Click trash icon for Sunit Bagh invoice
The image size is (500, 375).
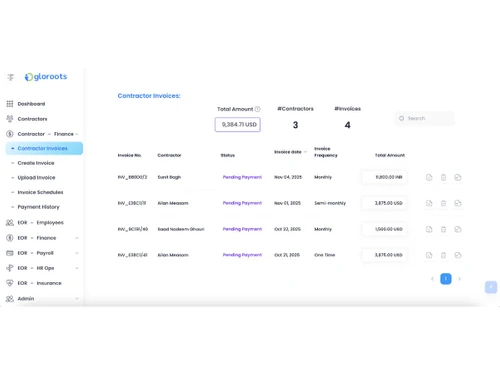[x=443, y=177]
